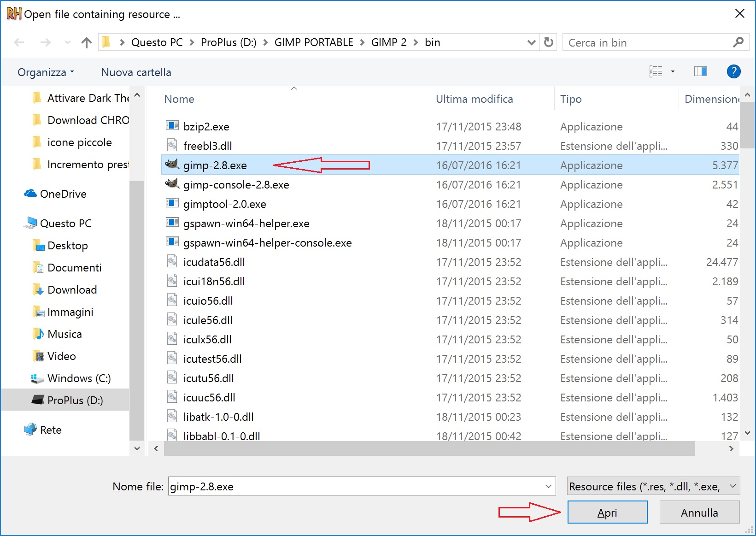Click ProPlus (D:) in the breadcrumb
The height and width of the screenshot is (536, 756).
229,42
